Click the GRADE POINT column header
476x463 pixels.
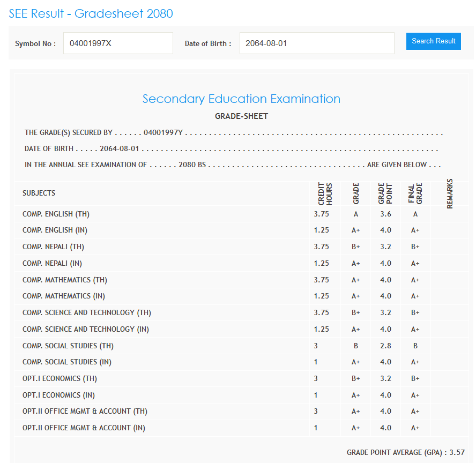pos(385,193)
